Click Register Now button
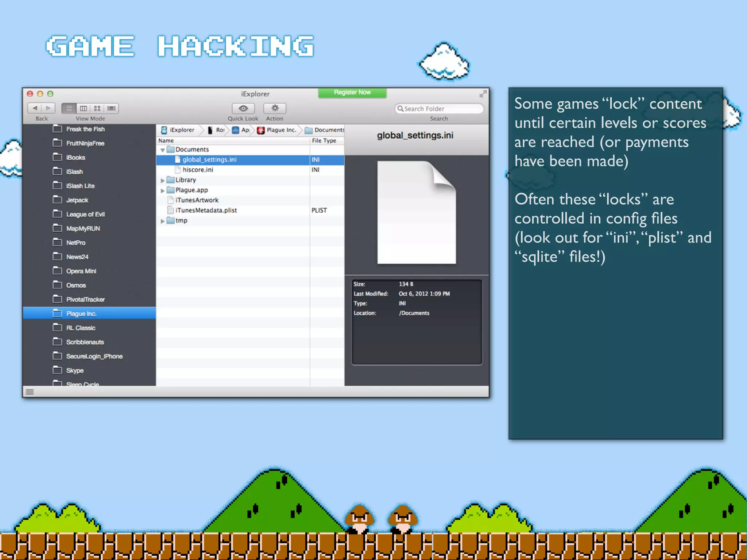 (352, 93)
